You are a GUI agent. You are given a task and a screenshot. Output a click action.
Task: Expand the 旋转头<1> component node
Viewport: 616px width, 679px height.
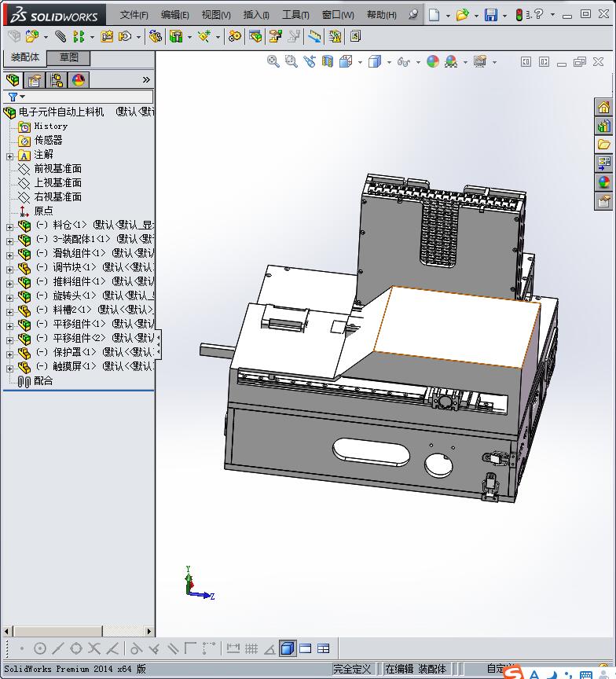click(x=9, y=298)
